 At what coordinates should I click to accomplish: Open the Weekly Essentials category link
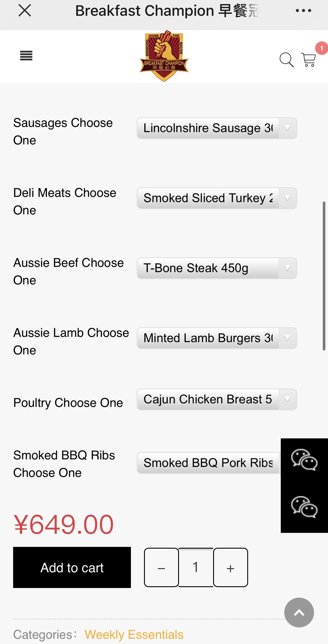tap(134, 635)
